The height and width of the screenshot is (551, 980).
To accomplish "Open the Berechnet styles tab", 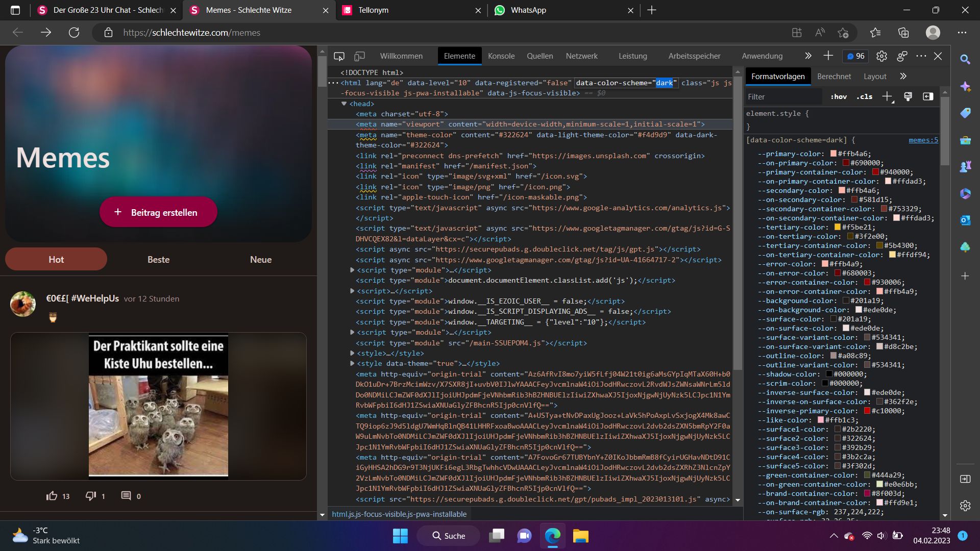I will click(x=834, y=77).
